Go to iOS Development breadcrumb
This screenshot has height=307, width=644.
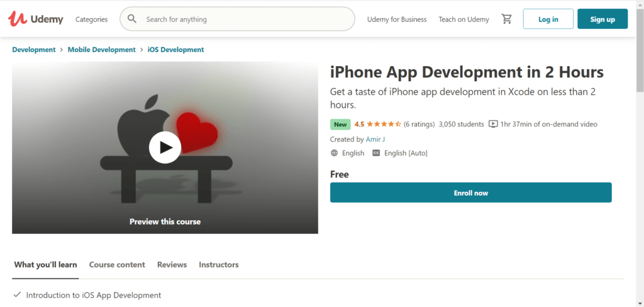176,49
